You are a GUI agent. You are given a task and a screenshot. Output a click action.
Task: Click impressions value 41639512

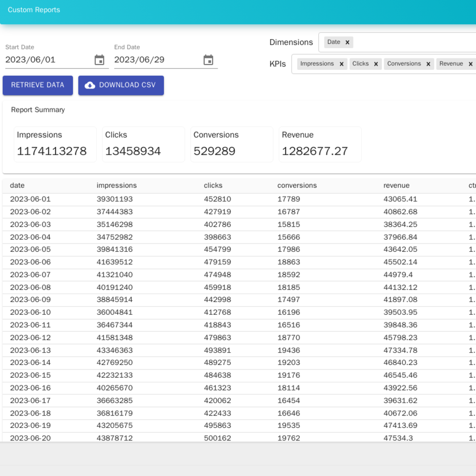coord(115,262)
